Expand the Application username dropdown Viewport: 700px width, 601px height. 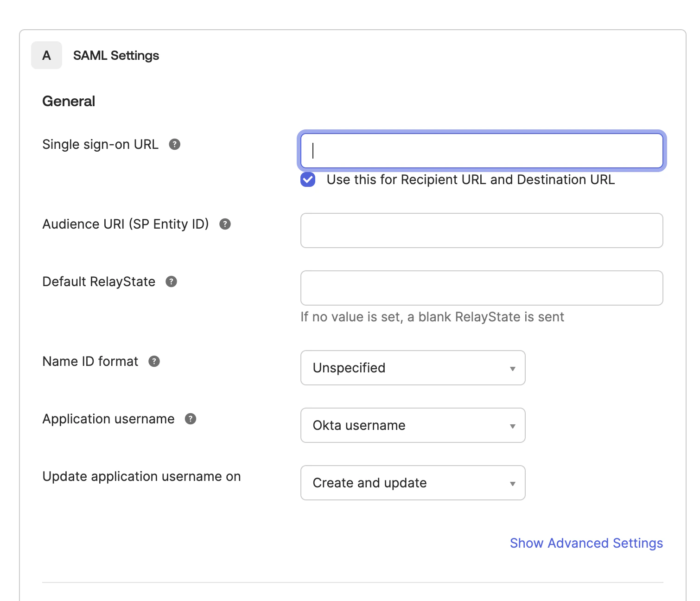[x=413, y=425]
